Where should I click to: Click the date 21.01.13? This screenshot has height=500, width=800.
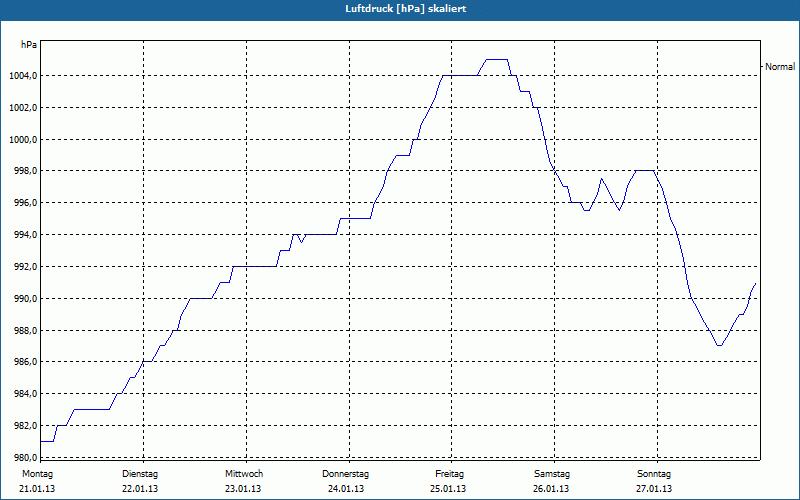pos(37,489)
